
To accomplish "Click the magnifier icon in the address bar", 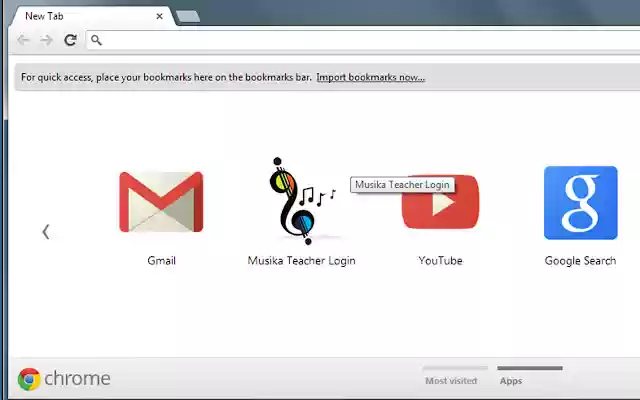I will 96,40.
